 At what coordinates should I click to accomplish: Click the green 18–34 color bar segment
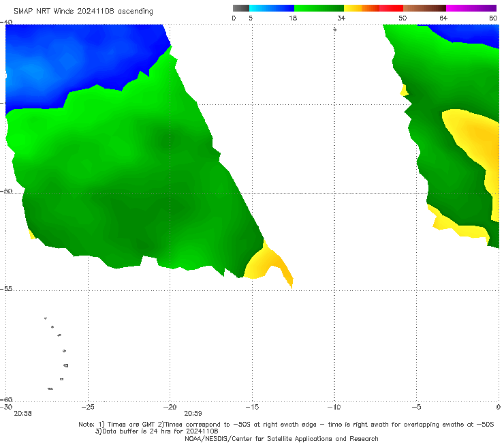tap(319, 8)
